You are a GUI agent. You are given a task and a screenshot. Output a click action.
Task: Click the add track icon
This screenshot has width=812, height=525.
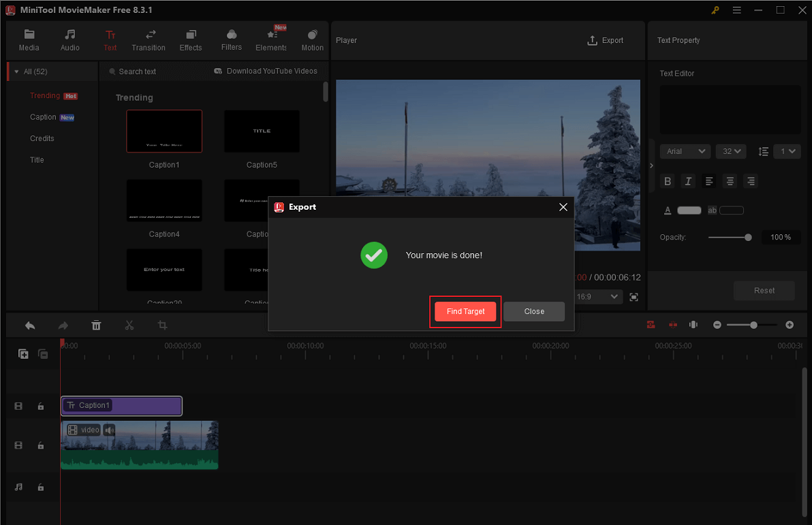pos(23,354)
